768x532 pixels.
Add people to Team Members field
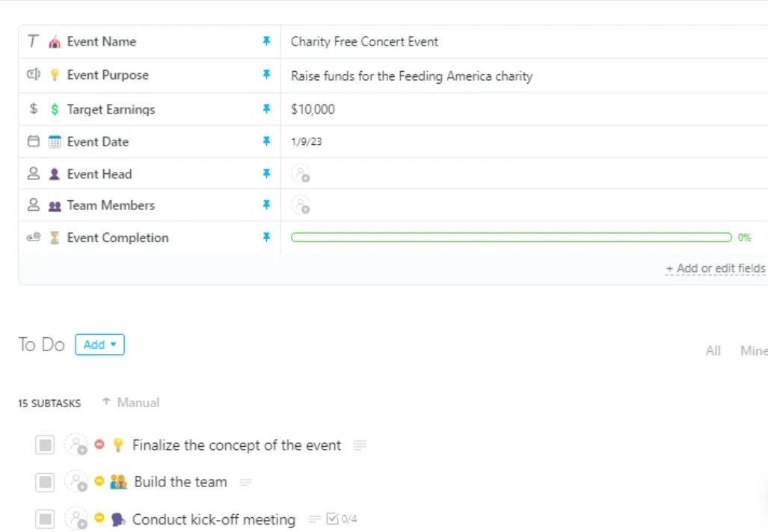click(x=301, y=205)
